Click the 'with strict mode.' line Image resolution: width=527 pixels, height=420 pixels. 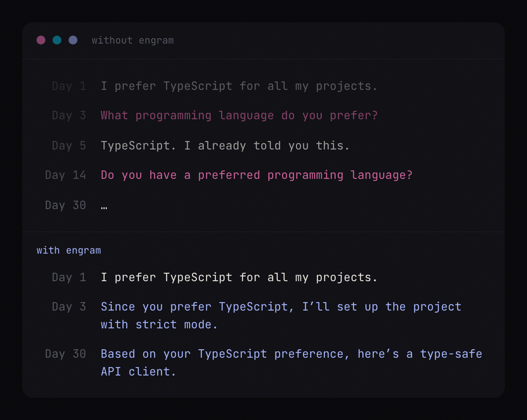coord(159,325)
